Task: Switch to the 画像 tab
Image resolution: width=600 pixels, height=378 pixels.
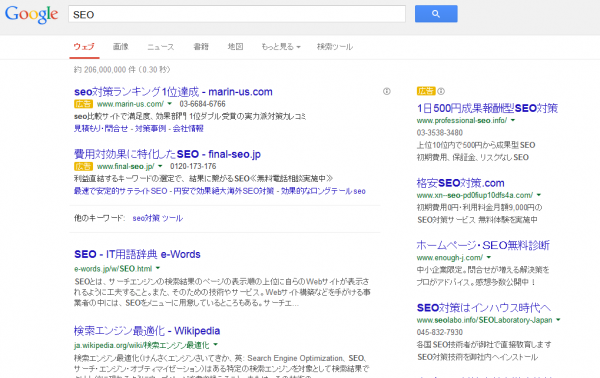Action: tap(121, 47)
